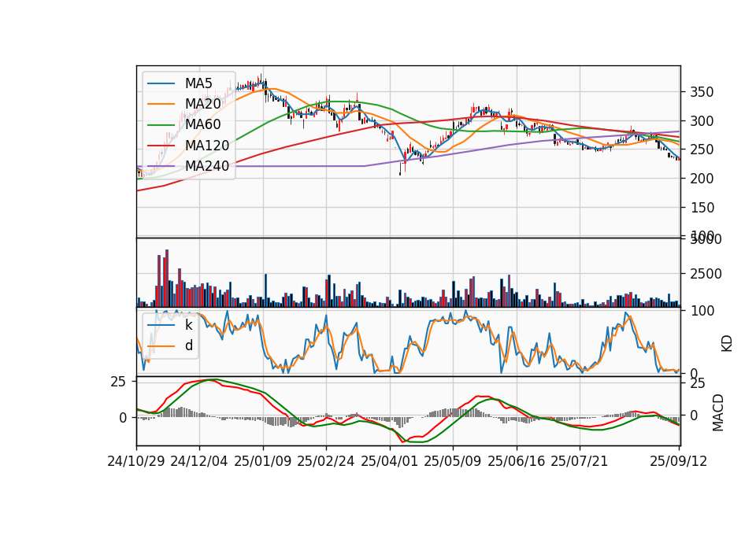Screen dimensions: 756x543
Task: Click the MA240 legend label
Action: [207, 166]
